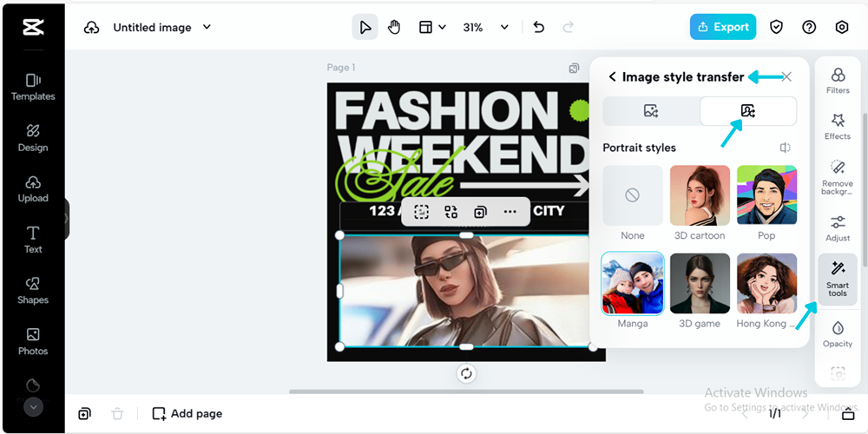Open the Effects panel
Image resolution: width=868 pixels, height=434 pixels.
838,126
